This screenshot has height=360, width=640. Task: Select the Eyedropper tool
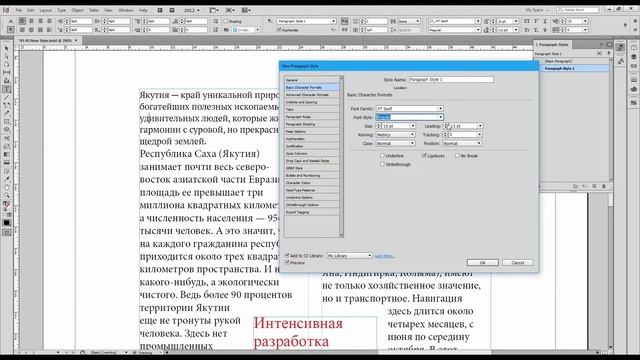pyautogui.click(x=7, y=179)
